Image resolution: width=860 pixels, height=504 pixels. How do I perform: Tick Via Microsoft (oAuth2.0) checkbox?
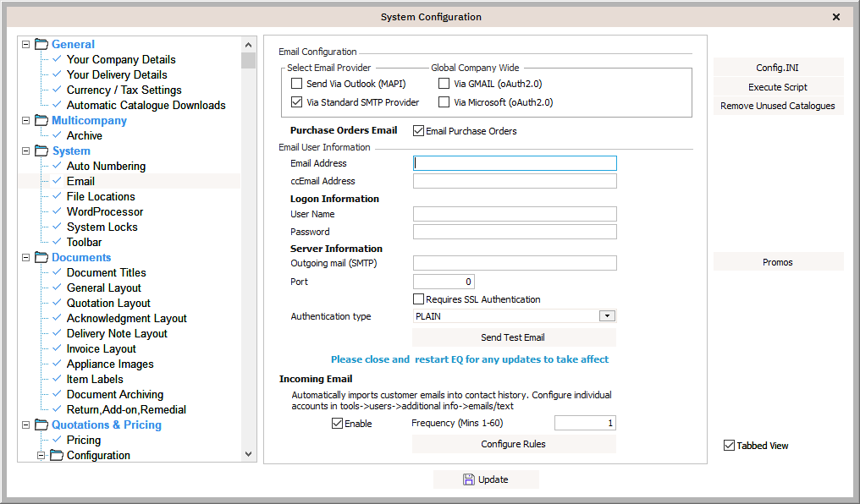444,101
